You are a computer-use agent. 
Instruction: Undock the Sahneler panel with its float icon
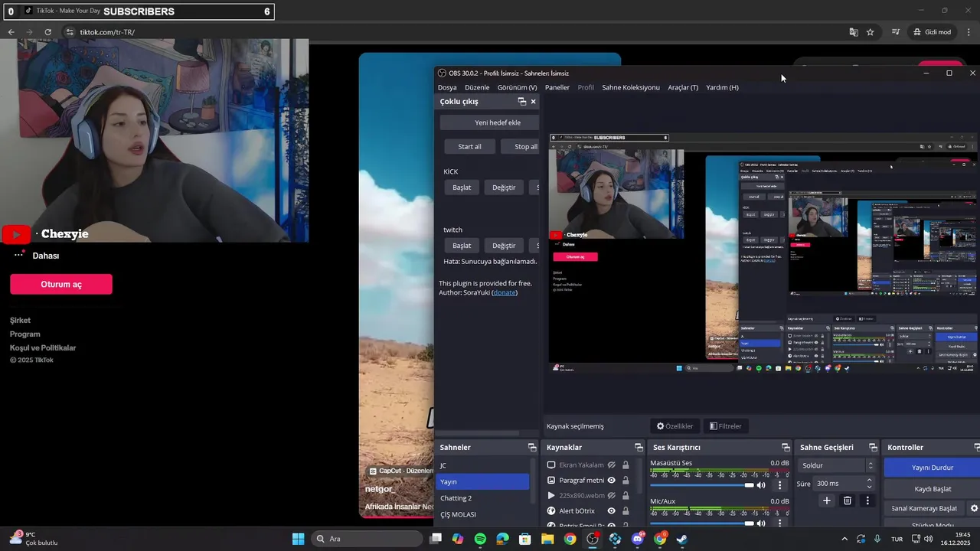point(532,447)
